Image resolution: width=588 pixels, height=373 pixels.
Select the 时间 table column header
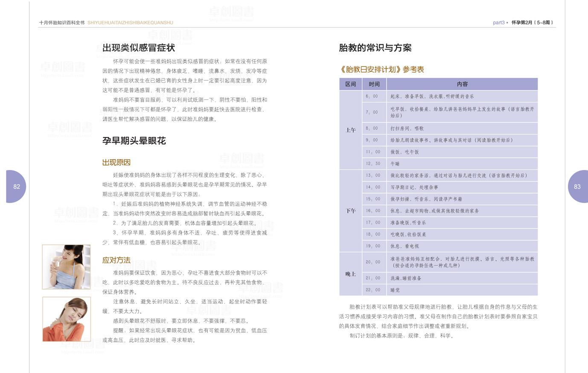[374, 84]
